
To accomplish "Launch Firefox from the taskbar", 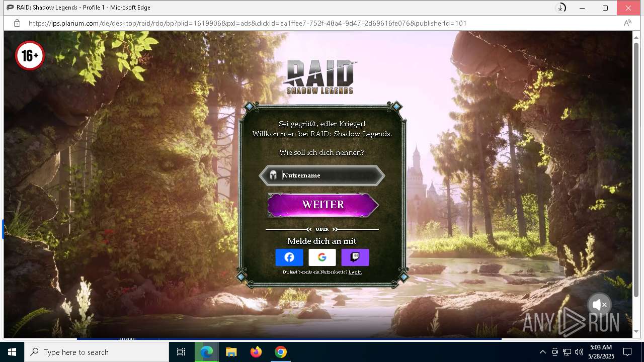I will pos(256,352).
